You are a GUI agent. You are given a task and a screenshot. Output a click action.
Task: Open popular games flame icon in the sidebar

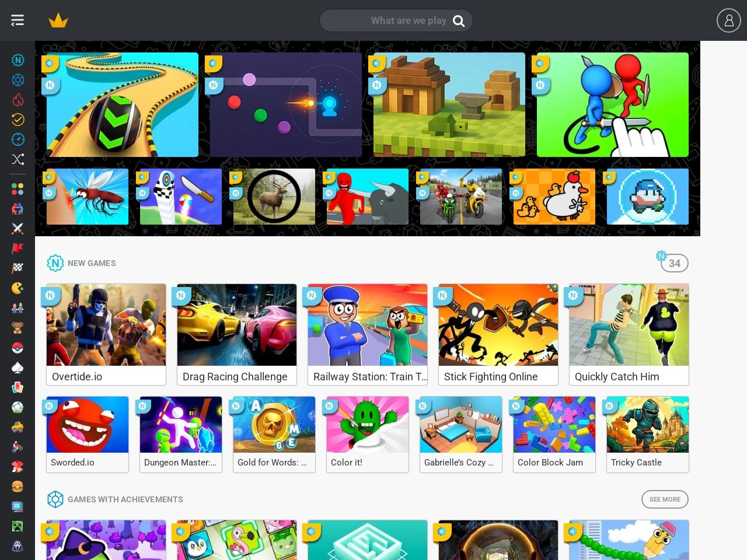point(18,100)
